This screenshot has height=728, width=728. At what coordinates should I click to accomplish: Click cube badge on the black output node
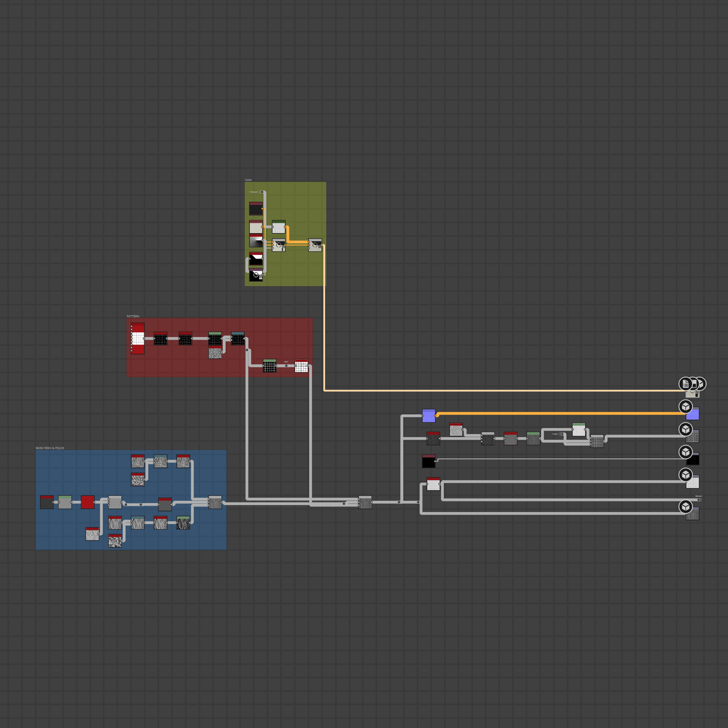tap(685, 452)
